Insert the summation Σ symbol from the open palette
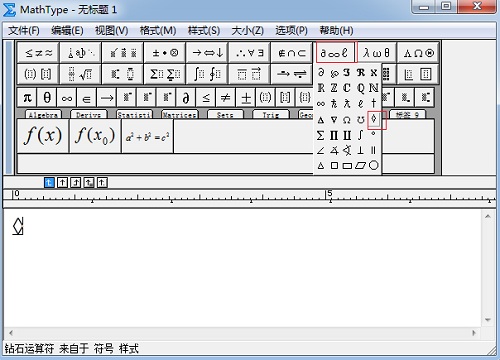This screenshot has height=360, width=500. [321, 135]
